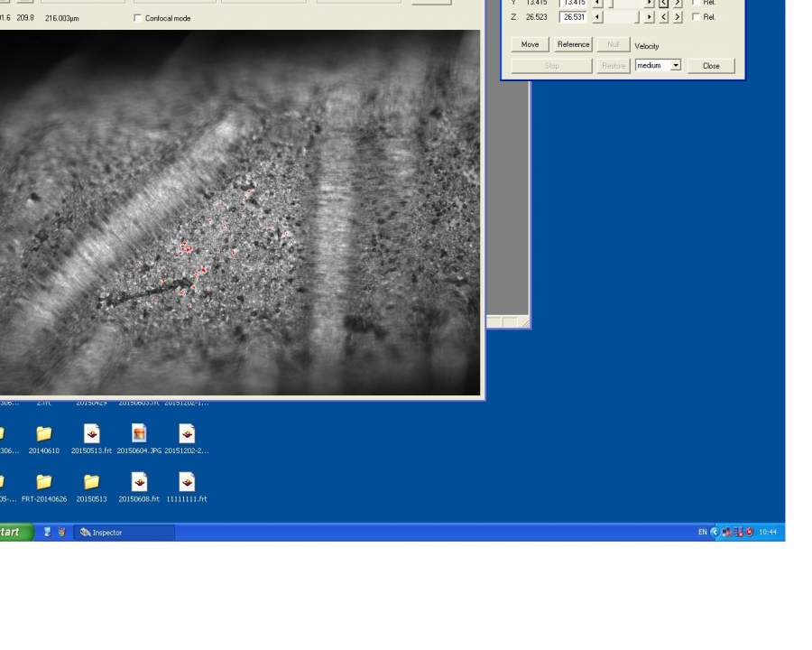The image size is (812, 650).
Task: Open the EN language indicator
Action: tap(702, 532)
